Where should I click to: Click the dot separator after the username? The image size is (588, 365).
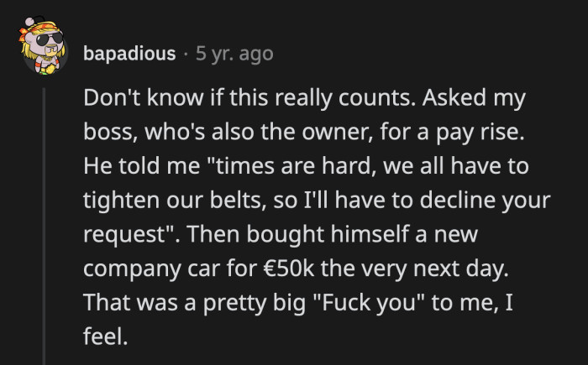(x=186, y=55)
